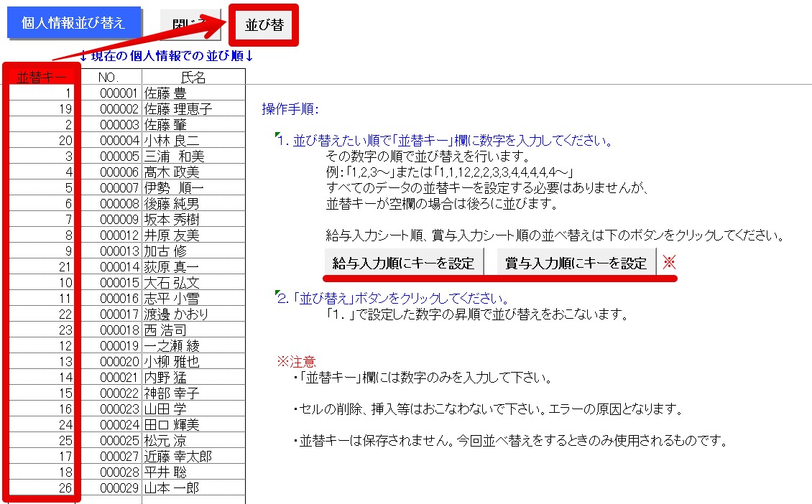Select the 氏名 column header

pos(193,77)
